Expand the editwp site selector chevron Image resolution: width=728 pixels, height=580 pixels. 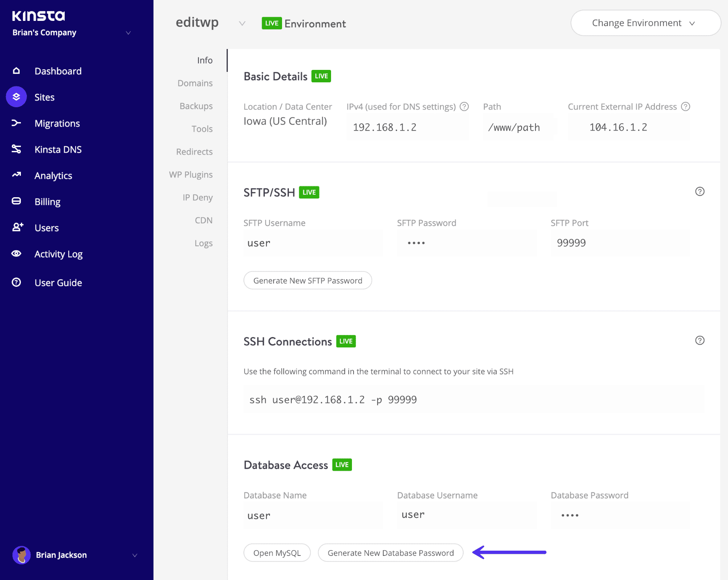[x=242, y=23]
